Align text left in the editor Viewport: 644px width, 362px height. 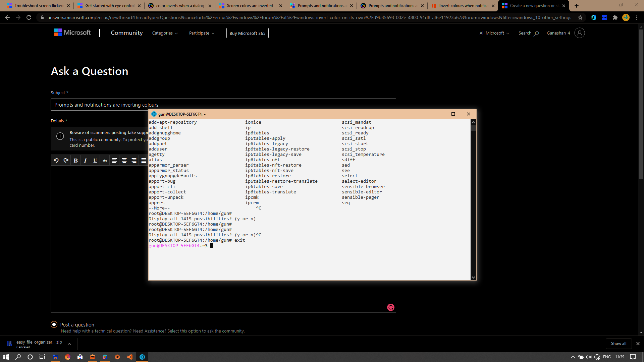114,161
